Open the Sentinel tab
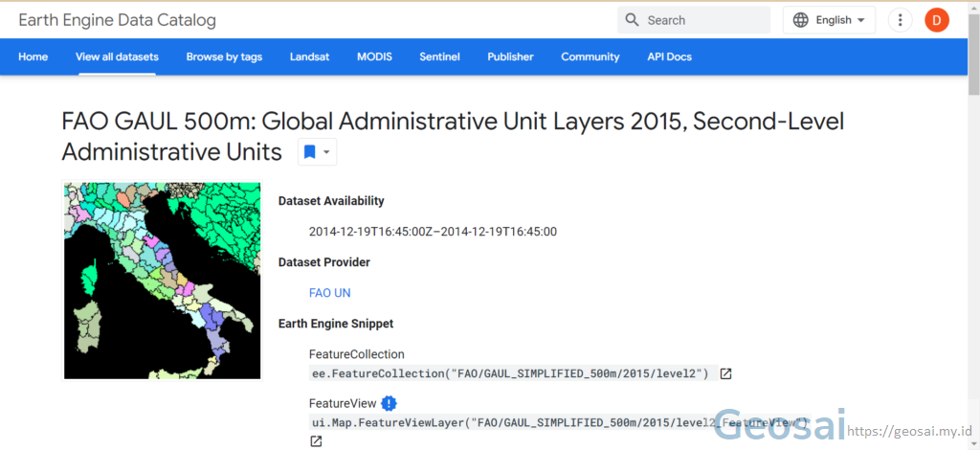The width and height of the screenshot is (980, 450). tap(439, 56)
